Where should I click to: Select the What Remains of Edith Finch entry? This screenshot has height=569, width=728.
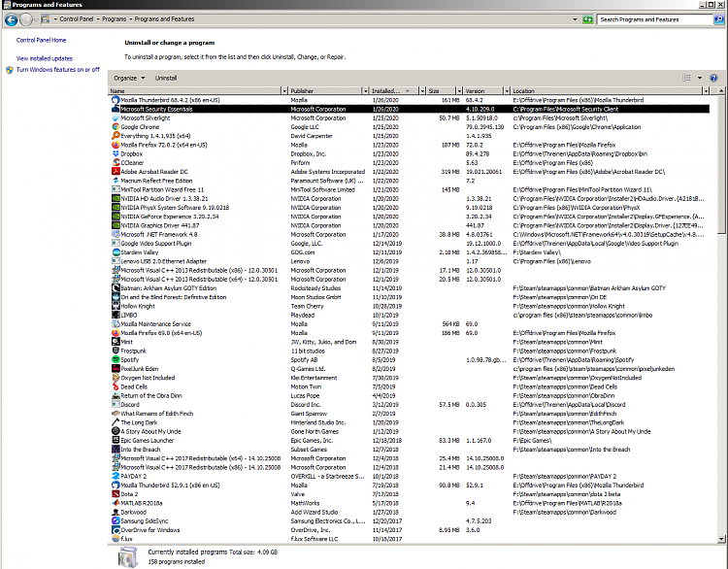pyautogui.click(x=410, y=414)
